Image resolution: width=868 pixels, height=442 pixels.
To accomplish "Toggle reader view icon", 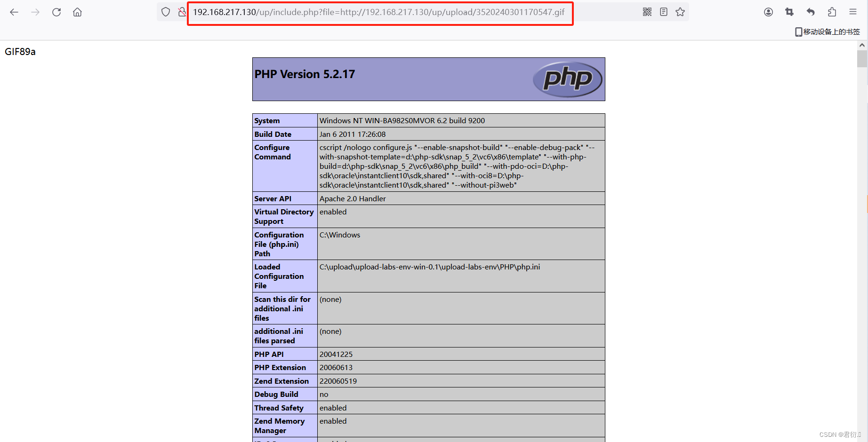I will 664,12.
